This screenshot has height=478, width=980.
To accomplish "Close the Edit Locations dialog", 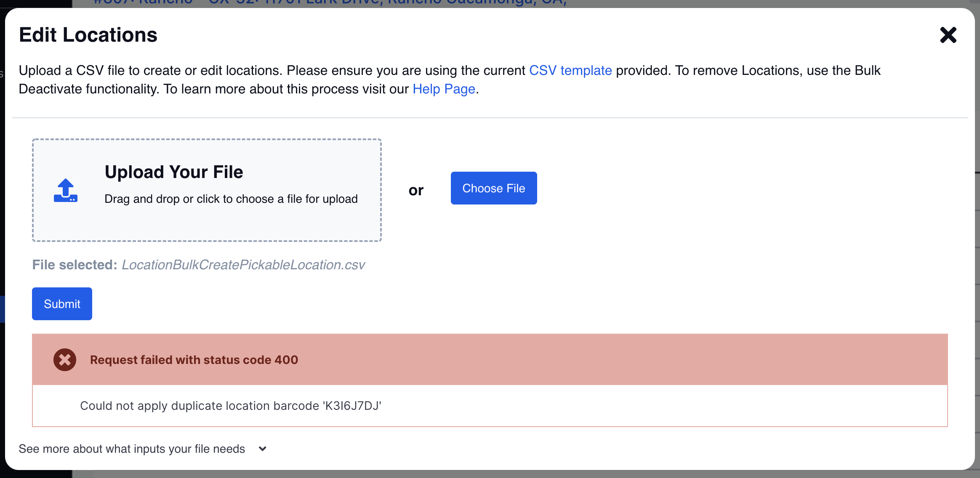I will click(x=948, y=35).
